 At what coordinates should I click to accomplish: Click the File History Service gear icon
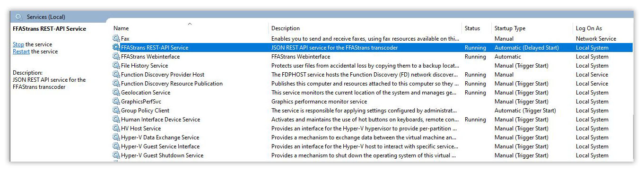(x=116, y=65)
